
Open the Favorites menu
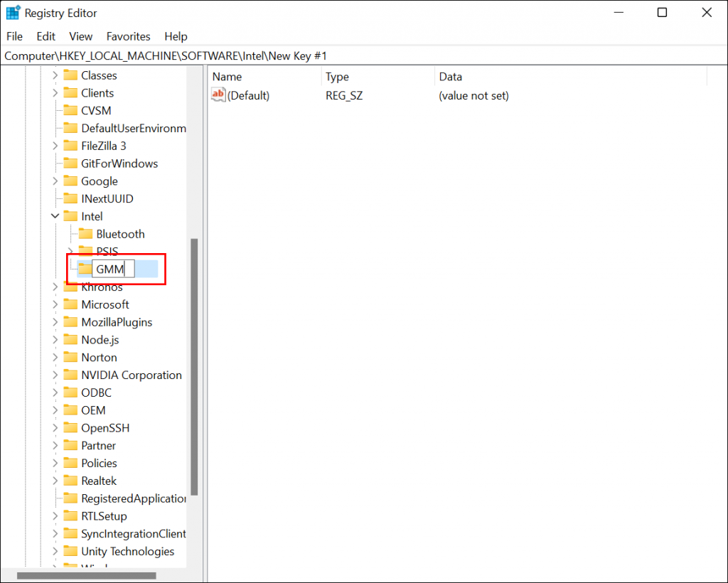tap(128, 36)
